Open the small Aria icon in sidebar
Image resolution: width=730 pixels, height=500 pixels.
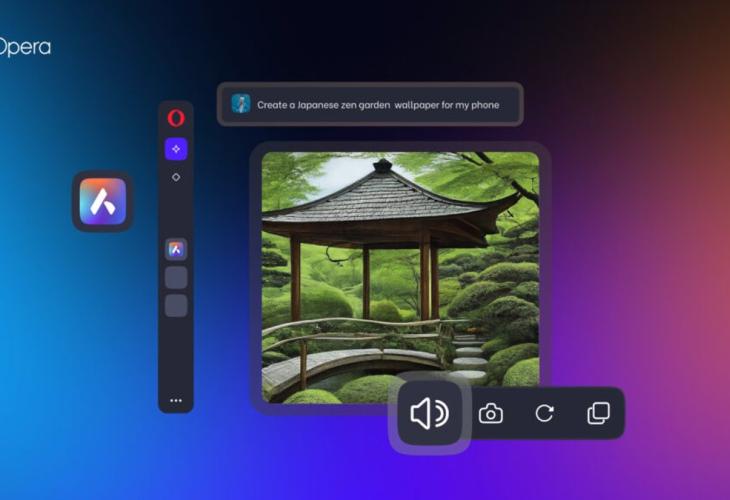click(x=176, y=250)
